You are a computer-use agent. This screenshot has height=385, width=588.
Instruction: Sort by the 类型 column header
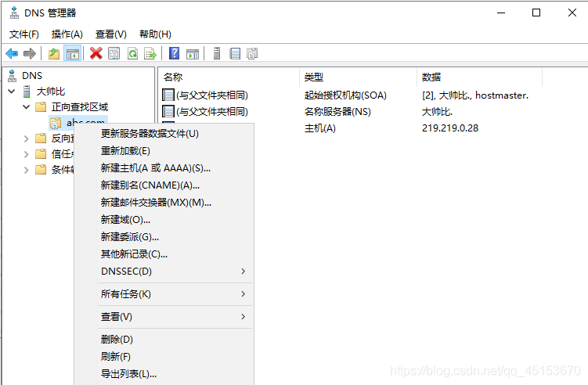coord(358,77)
